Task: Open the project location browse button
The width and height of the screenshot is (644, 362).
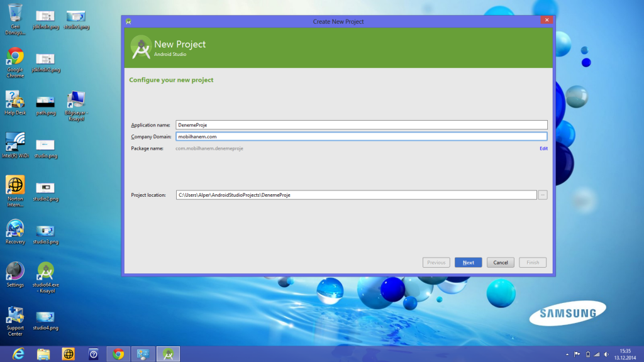Action: 542,195
